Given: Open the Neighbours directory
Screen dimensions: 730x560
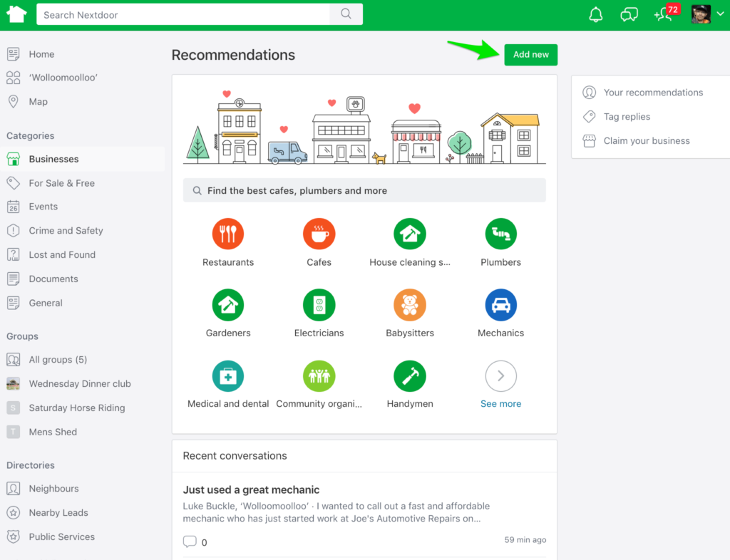Looking at the screenshot, I should click(x=54, y=489).
